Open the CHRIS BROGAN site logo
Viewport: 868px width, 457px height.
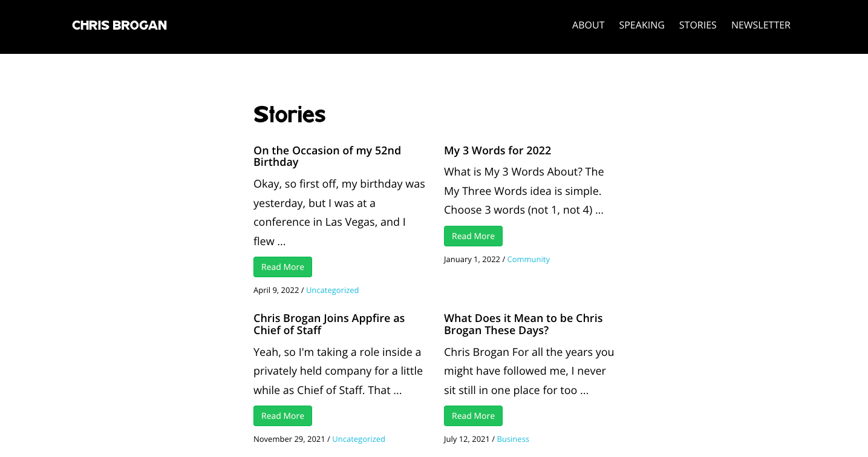pos(119,25)
